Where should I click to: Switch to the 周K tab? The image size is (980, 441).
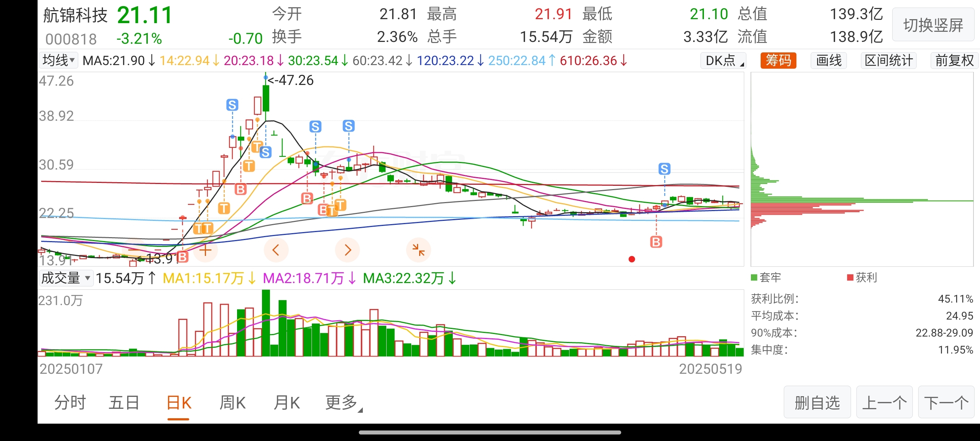[232, 403]
